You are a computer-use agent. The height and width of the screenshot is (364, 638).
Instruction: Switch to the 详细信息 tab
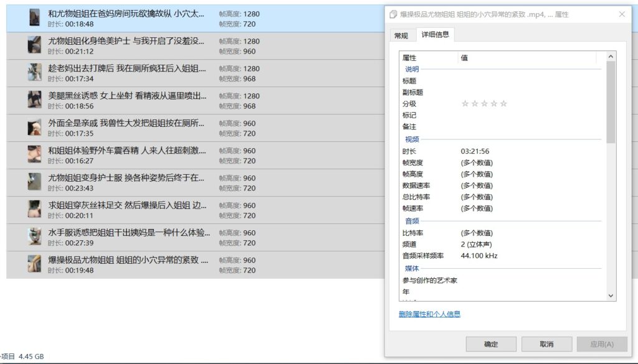click(x=436, y=34)
